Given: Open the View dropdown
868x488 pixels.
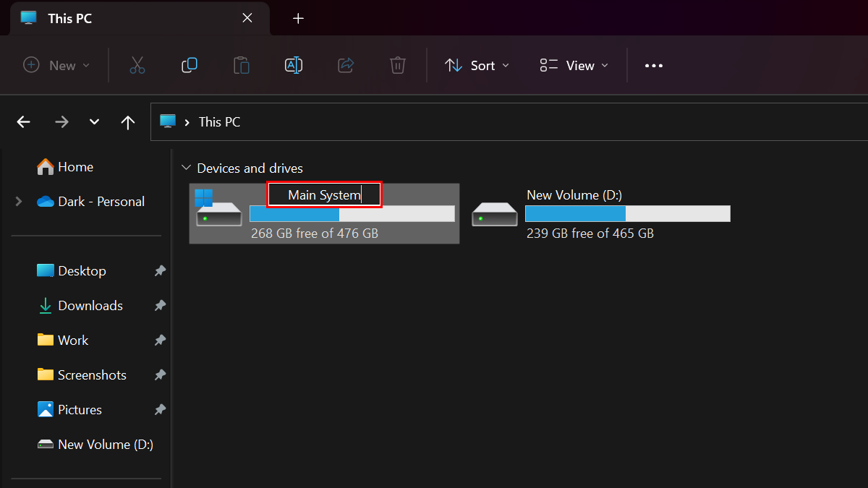Looking at the screenshot, I should tap(574, 66).
